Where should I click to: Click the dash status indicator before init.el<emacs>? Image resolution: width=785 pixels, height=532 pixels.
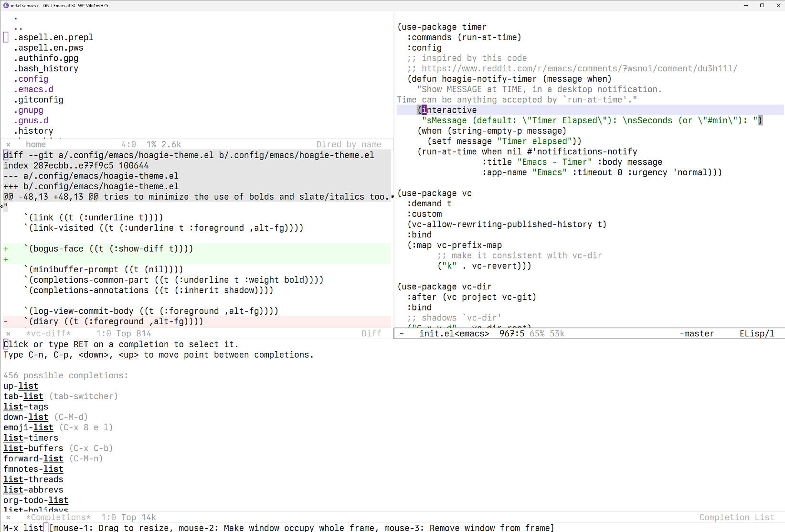(402, 334)
